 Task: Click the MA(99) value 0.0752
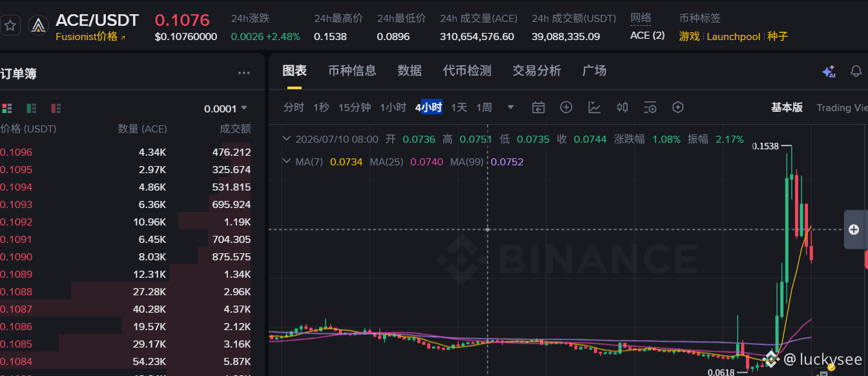(x=507, y=162)
